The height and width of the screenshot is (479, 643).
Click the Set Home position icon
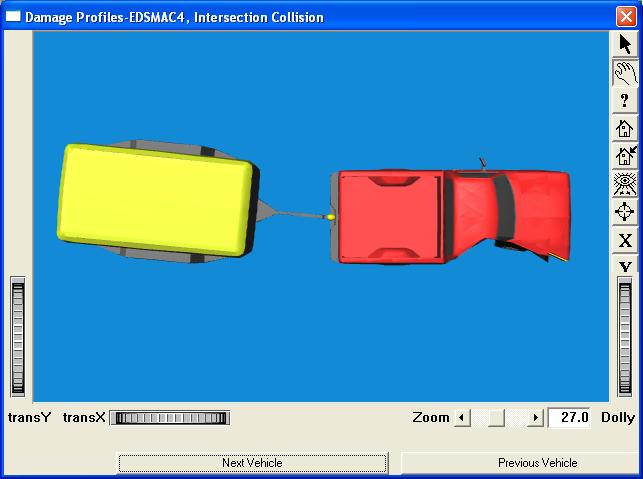625,156
